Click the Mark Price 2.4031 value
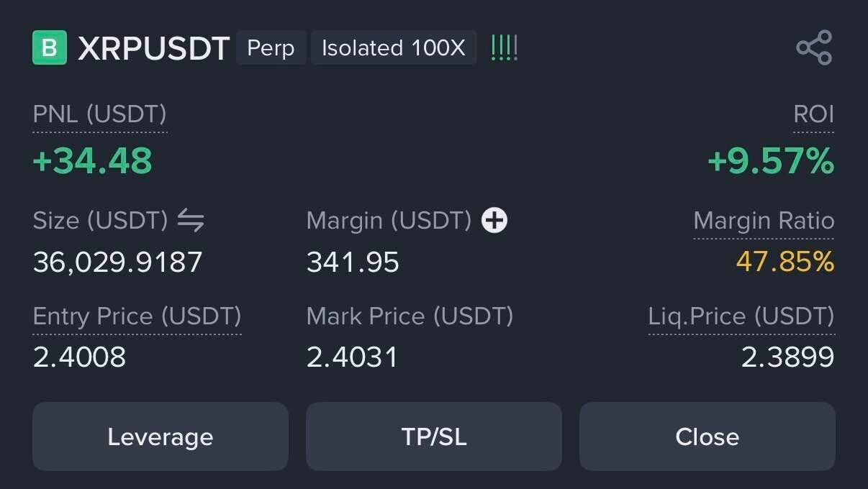The height and width of the screenshot is (489, 868). [352, 357]
